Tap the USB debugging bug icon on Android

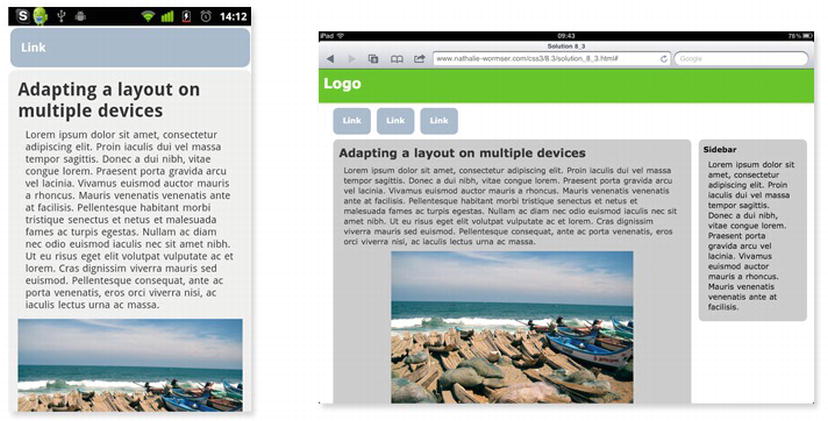pos(80,16)
